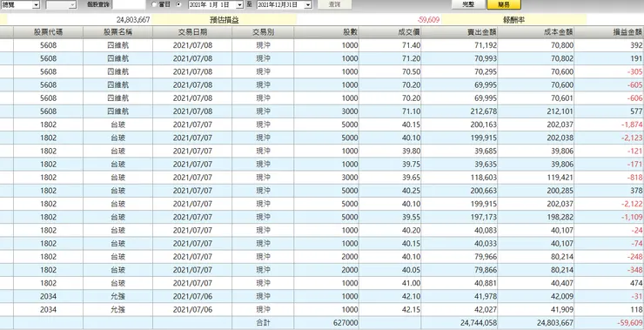Select the sell amount cell 197,173

coord(460,217)
